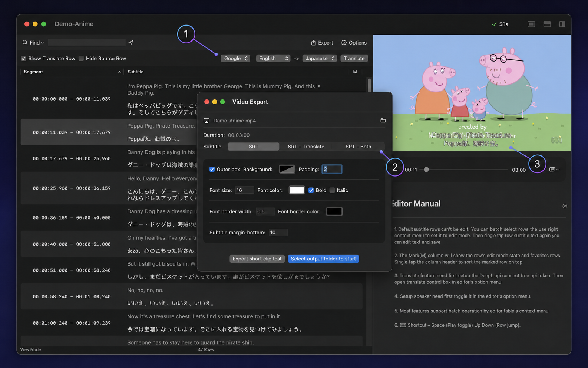Image resolution: width=588 pixels, height=368 pixels.
Task: Select row 'Now it's a treasure chest'
Action: pyautogui.click(x=191, y=323)
